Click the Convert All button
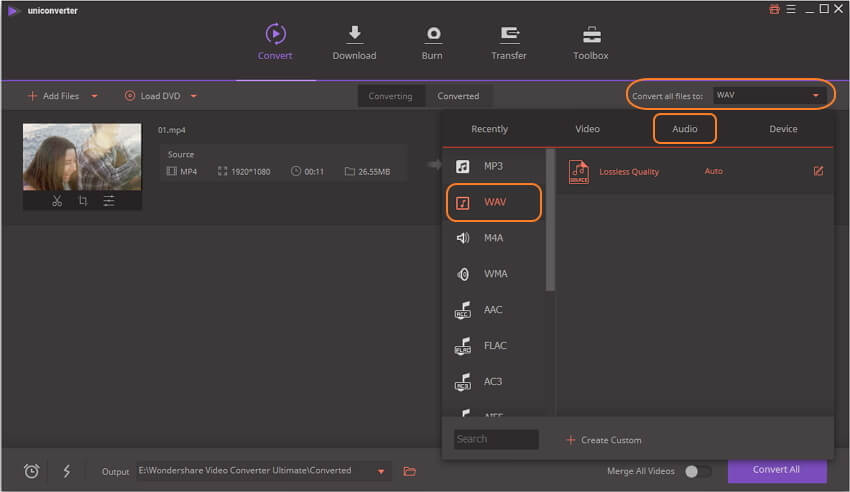Image resolution: width=850 pixels, height=492 pixels. 776,470
